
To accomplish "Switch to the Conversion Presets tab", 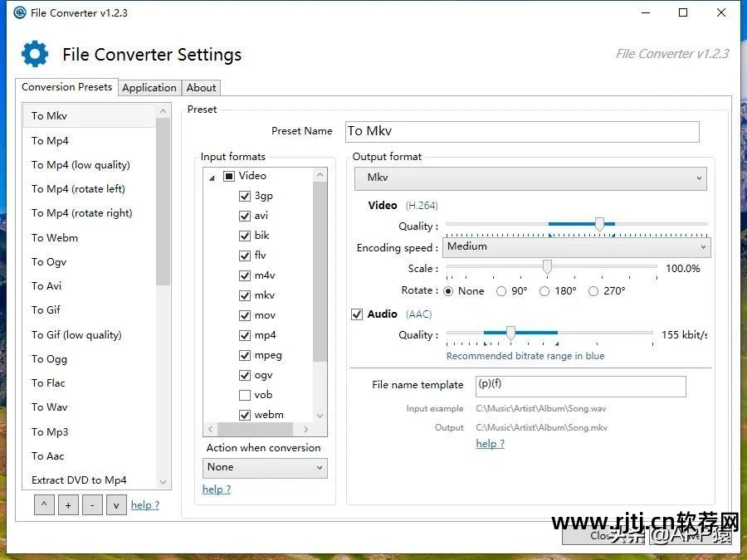I will click(66, 87).
